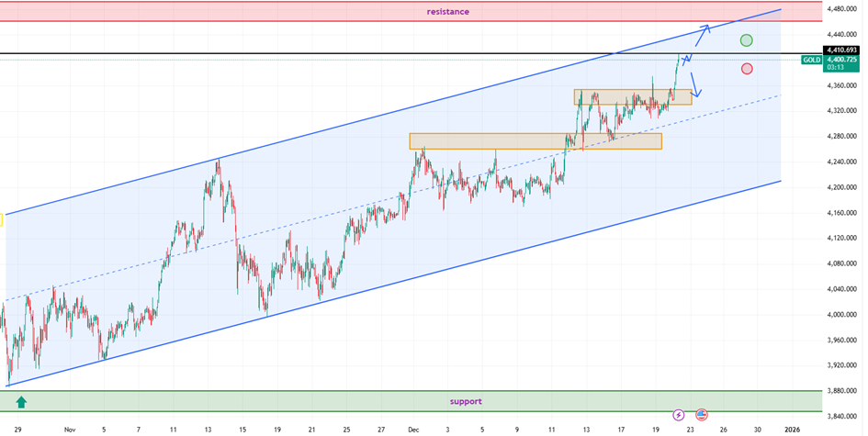Select the green support zone text label
This screenshot has height=436, width=868.
click(465, 401)
